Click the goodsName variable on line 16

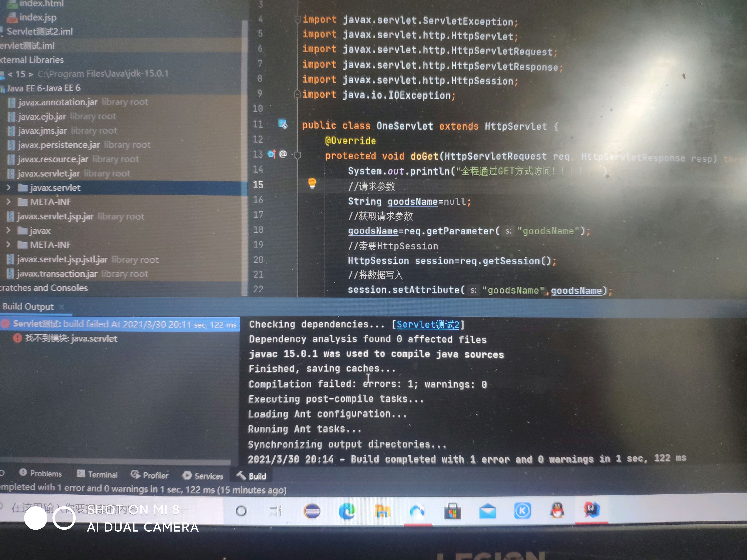tap(412, 201)
